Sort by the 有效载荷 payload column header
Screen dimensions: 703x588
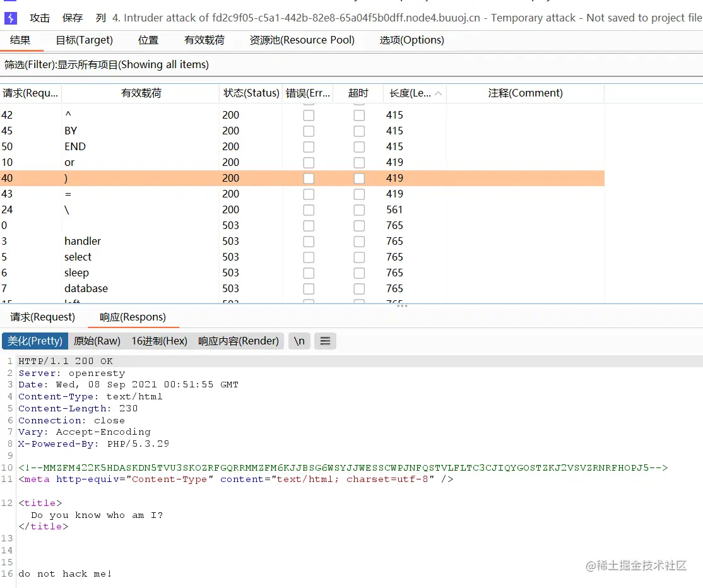point(141,93)
